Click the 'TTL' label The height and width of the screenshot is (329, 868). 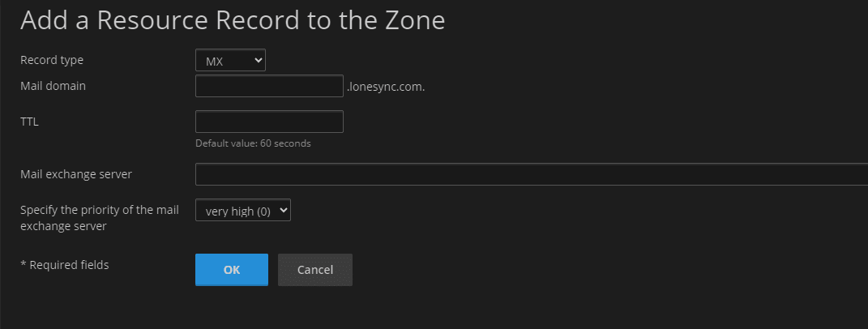(x=29, y=122)
